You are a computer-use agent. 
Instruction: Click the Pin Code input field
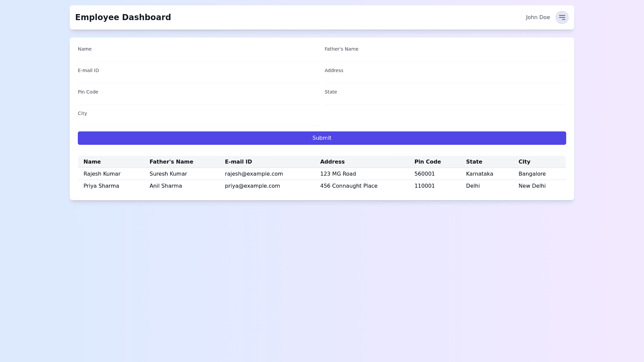(198, 101)
